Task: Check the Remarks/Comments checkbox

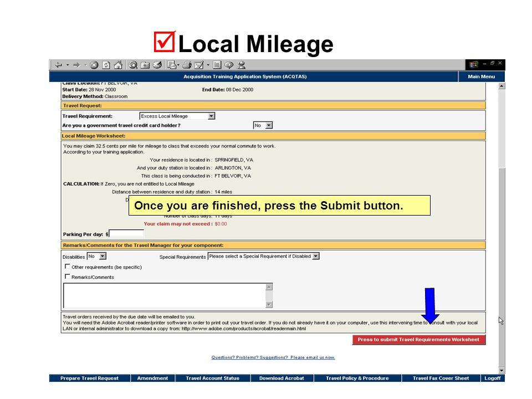Action: pos(68,277)
